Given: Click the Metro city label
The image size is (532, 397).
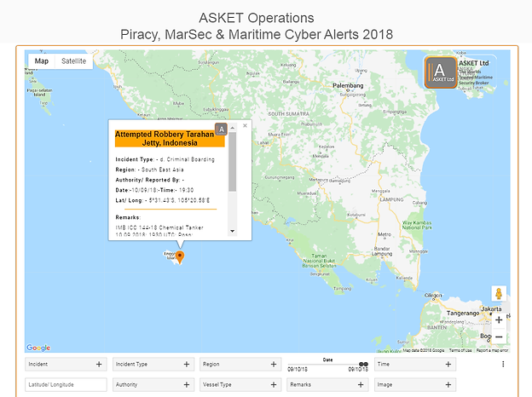Looking at the screenshot, I should click(x=385, y=234).
